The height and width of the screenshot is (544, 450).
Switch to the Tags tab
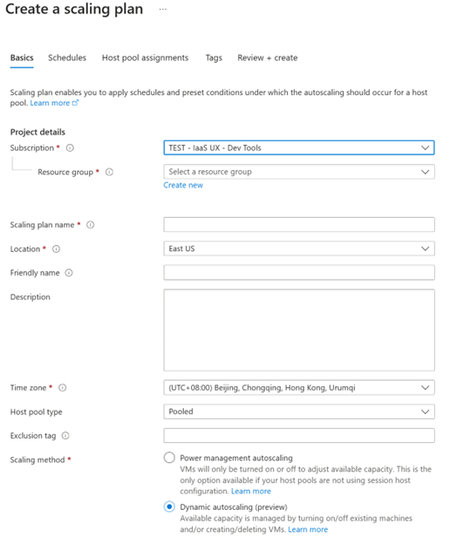click(x=214, y=58)
